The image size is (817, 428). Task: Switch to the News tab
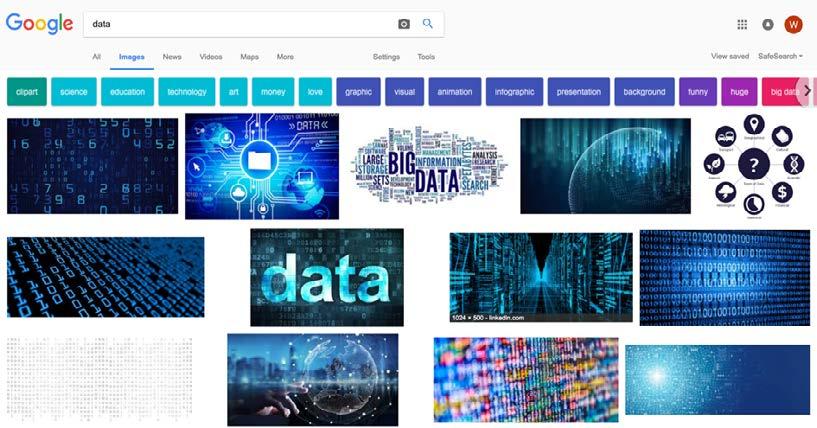[172, 57]
